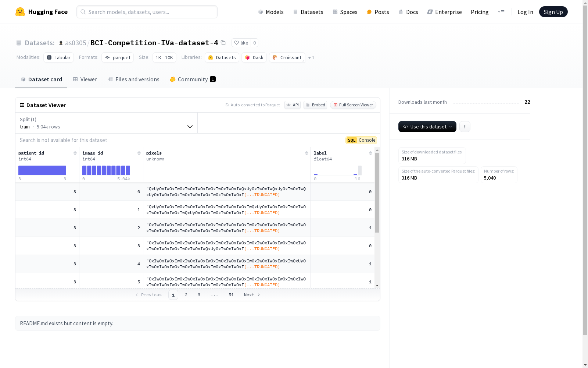The image size is (588, 368).
Task: Click the Datasets breadcrumb icon
Action: 19,43
